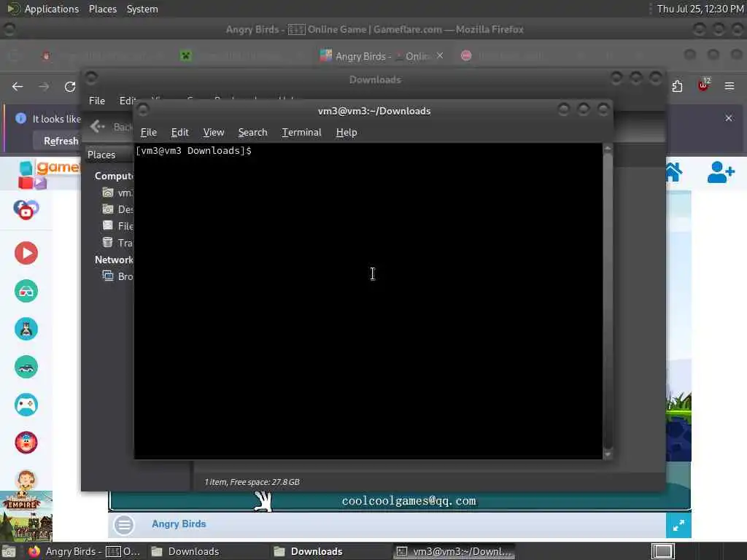Click the gamepad category icon
The height and width of the screenshot is (560, 747).
pyautogui.click(x=26, y=405)
